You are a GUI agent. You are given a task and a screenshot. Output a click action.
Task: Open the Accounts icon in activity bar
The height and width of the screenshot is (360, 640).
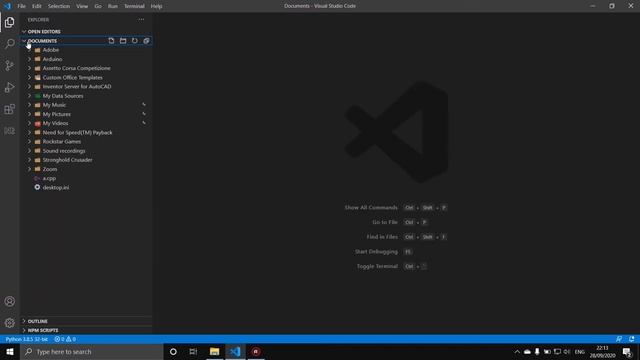click(x=9, y=302)
